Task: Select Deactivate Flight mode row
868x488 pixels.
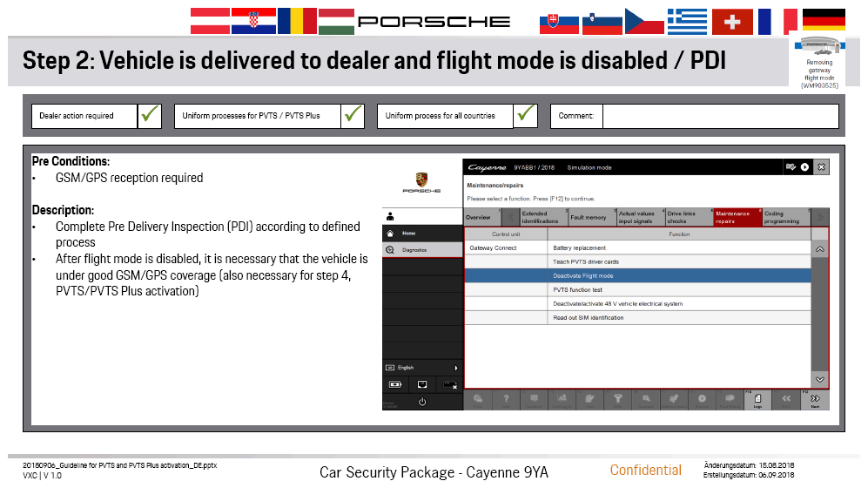Action: [637, 276]
